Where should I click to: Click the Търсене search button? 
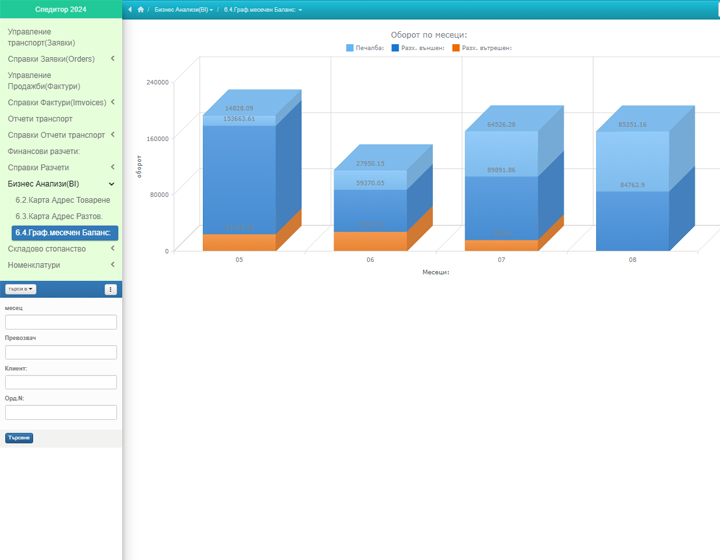19,438
